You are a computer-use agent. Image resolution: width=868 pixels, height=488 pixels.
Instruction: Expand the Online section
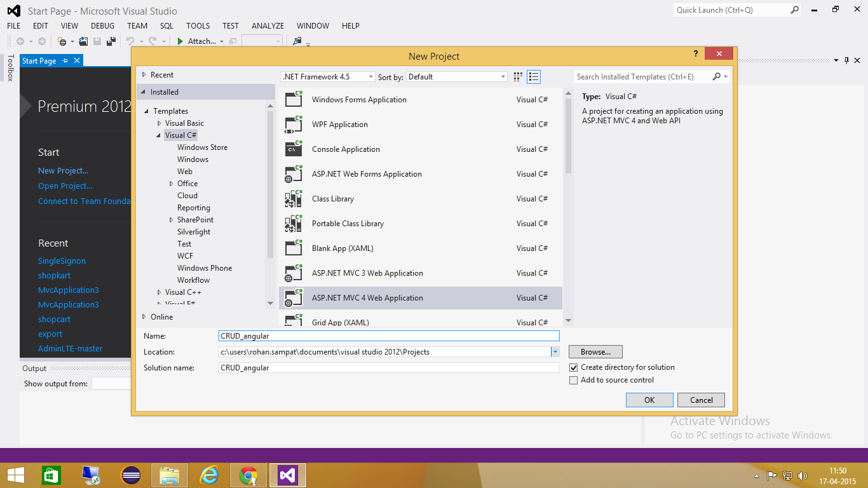pos(144,316)
